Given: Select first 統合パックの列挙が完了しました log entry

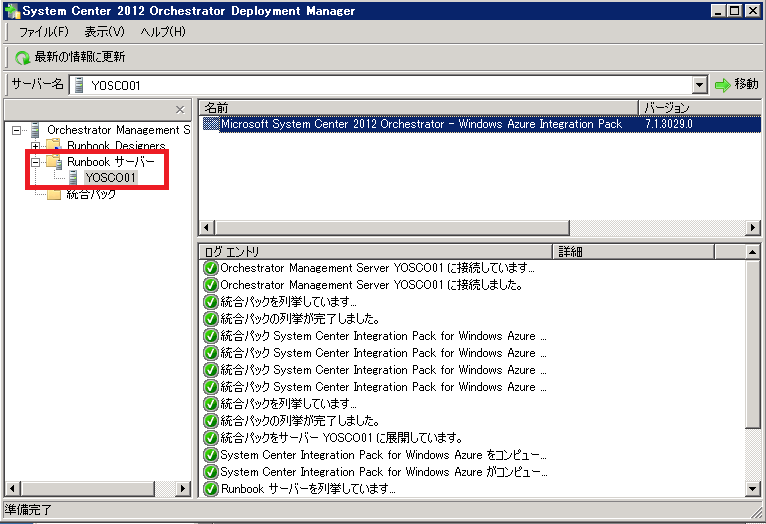Looking at the screenshot, I should tap(299, 319).
